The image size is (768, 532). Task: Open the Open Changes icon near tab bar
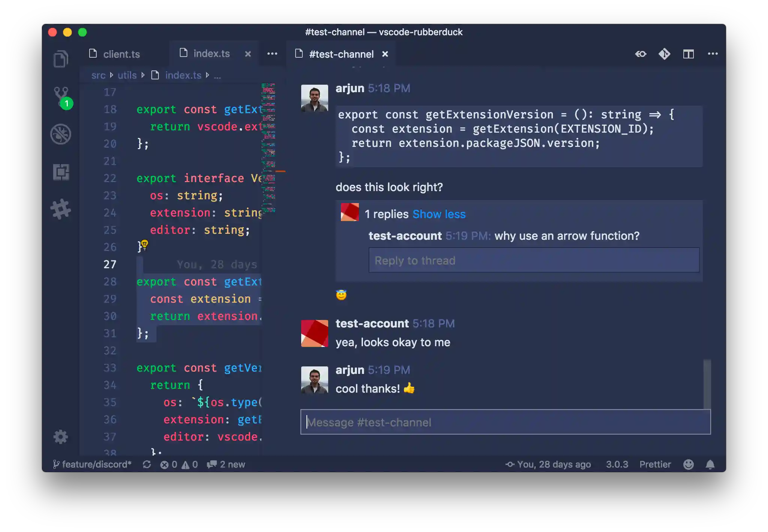pos(641,54)
